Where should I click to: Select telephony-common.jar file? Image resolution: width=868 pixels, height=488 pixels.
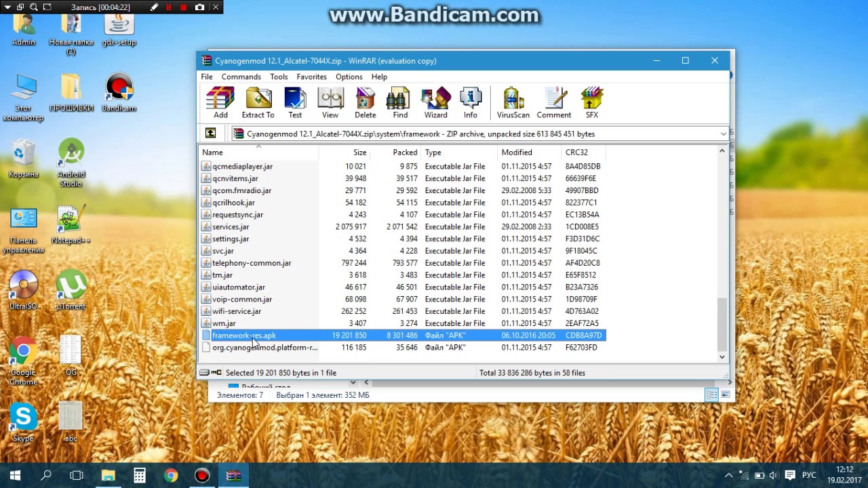tap(403, 263)
